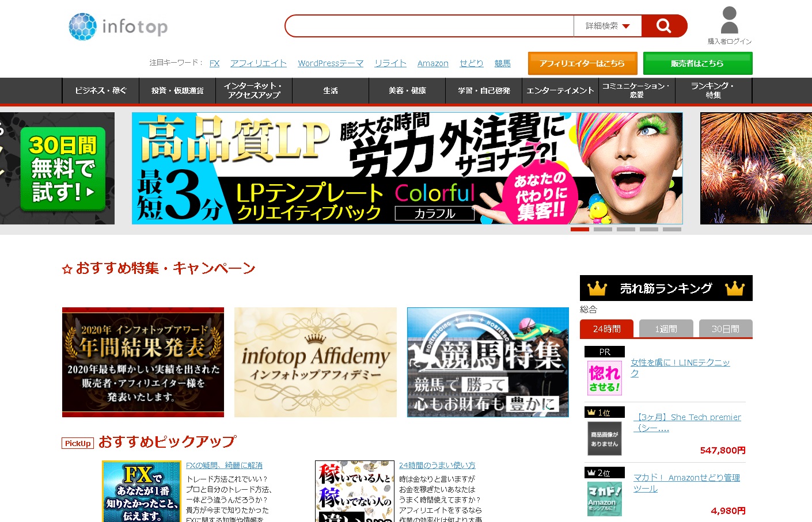812x522 pixels.
Task: Click the 4,980円 price text
Action: tap(728, 510)
